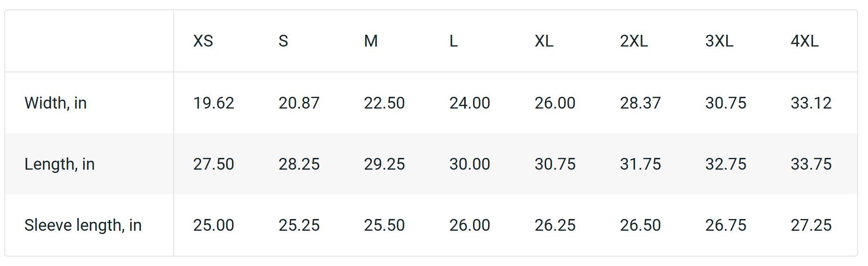Select the width value 22.50 for M
The image size is (868, 266).
pyautogui.click(x=384, y=103)
